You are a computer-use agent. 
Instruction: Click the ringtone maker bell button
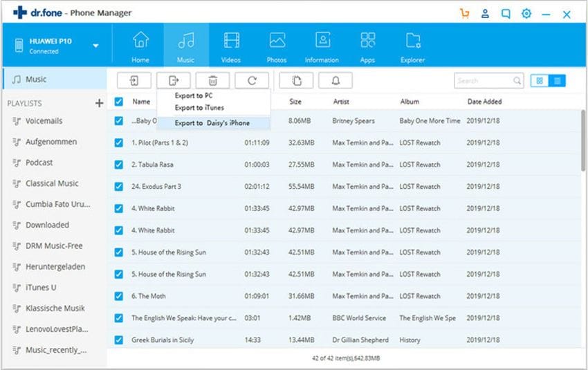336,81
